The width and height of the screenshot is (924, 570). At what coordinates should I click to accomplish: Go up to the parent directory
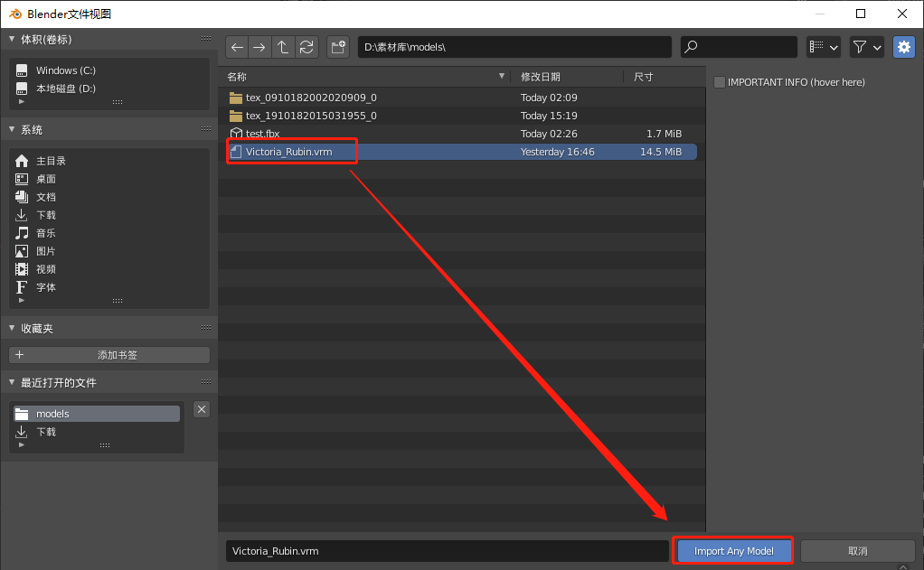[283, 47]
